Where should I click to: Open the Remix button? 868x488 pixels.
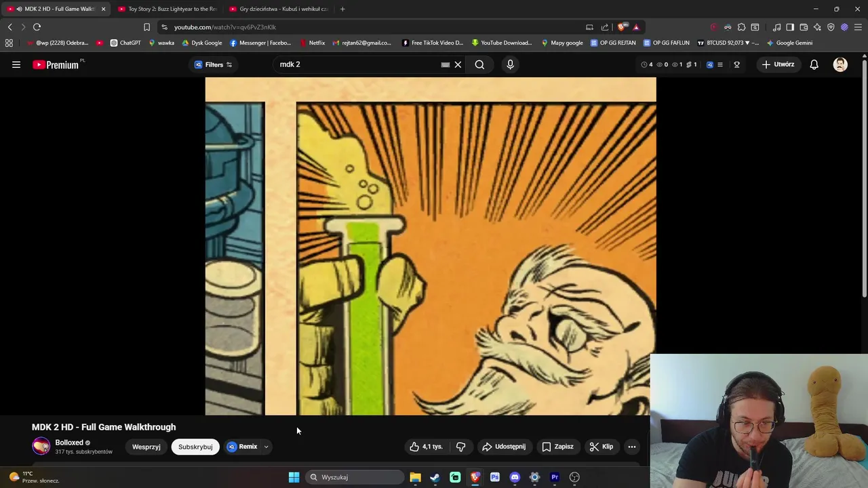point(243,447)
